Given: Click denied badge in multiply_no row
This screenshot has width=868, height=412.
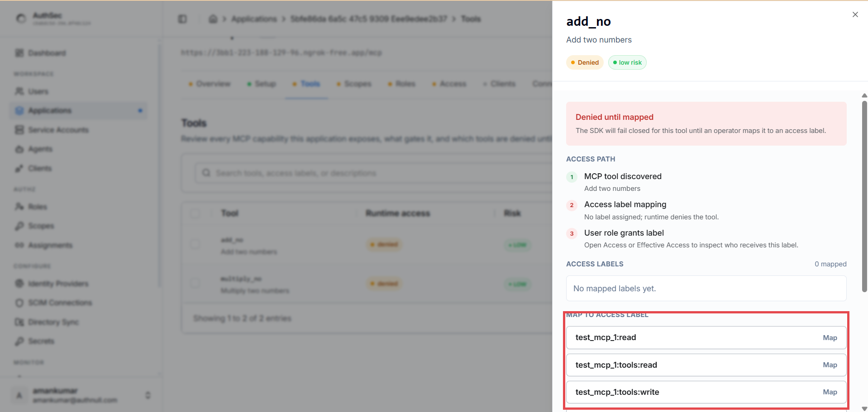Looking at the screenshot, I should tap(384, 284).
